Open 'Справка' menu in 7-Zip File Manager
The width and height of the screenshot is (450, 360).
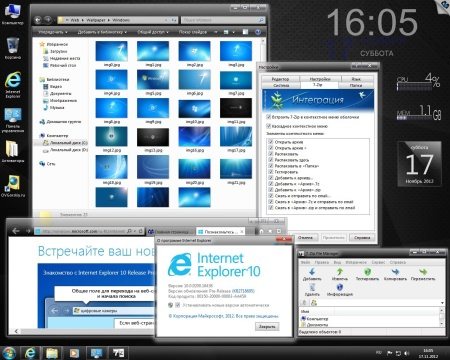398,262
